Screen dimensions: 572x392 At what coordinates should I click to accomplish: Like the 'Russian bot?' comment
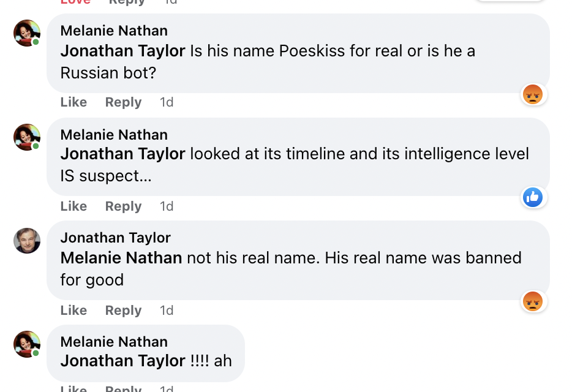pyautogui.click(x=73, y=102)
